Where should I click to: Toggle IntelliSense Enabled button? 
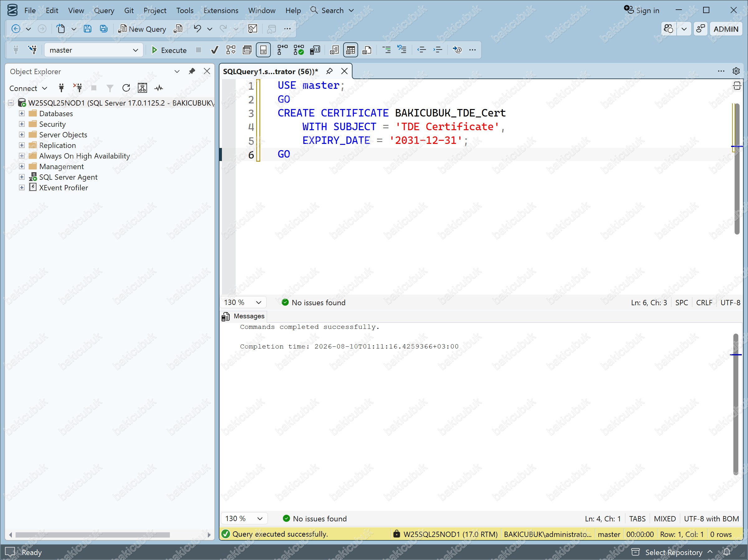[263, 50]
